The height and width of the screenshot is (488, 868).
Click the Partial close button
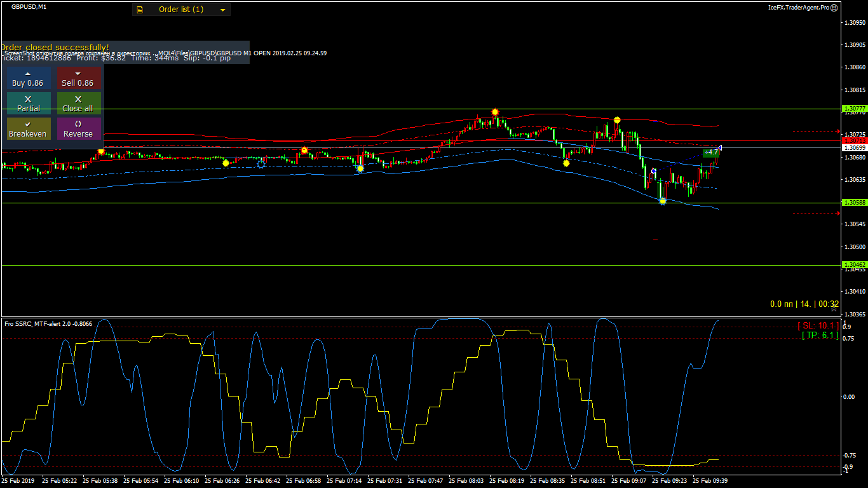coord(28,104)
